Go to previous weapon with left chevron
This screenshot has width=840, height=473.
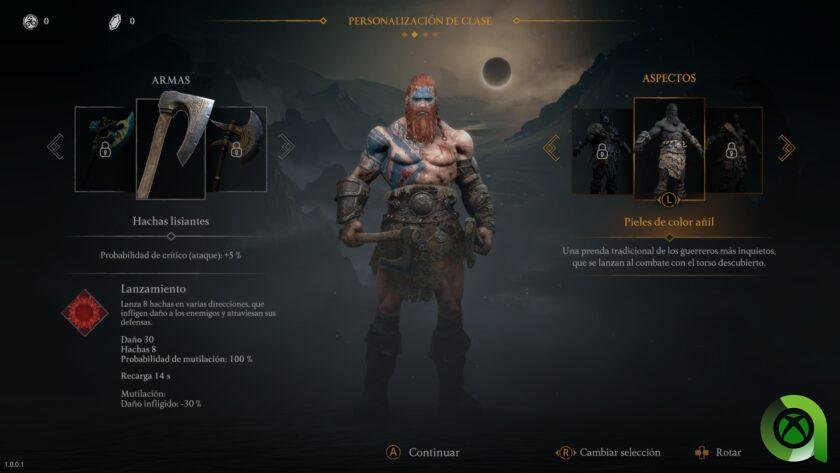click(x=56, y=146)
